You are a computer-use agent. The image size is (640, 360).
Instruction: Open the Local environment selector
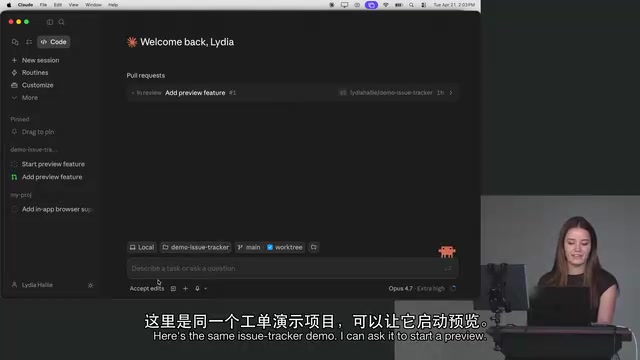tap(142, 247)
